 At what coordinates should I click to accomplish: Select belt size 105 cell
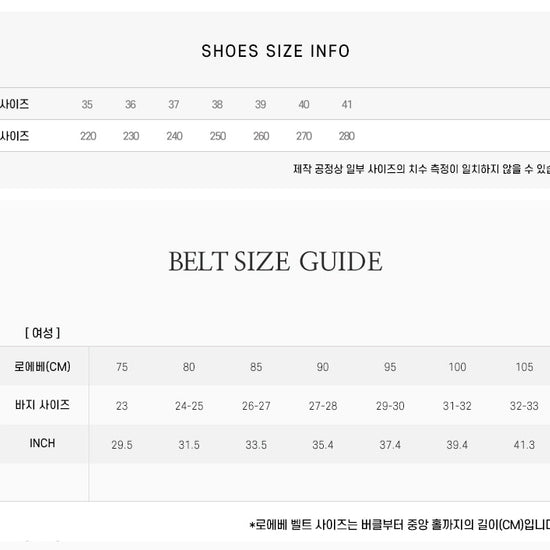point(524,367)
